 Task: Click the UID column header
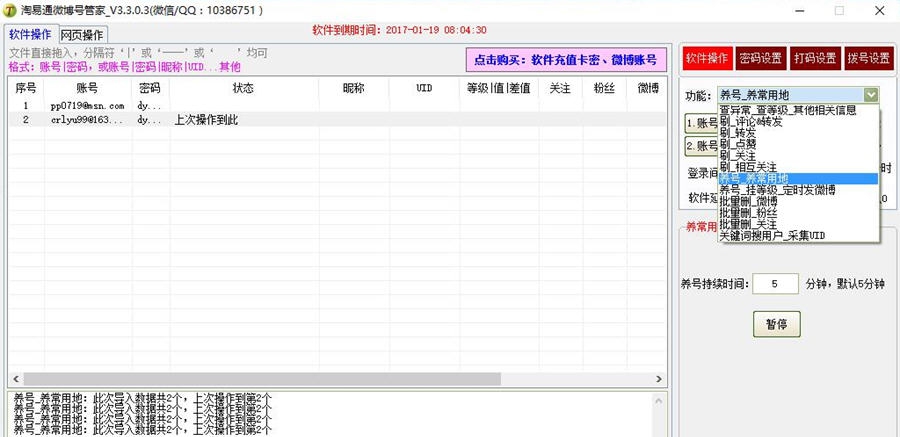point(424,88)
